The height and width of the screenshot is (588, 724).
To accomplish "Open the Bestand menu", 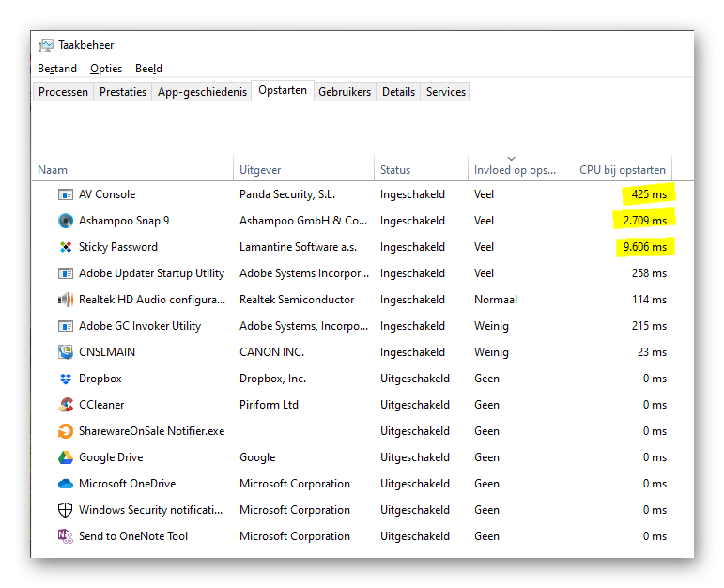I will click(57, 69).
